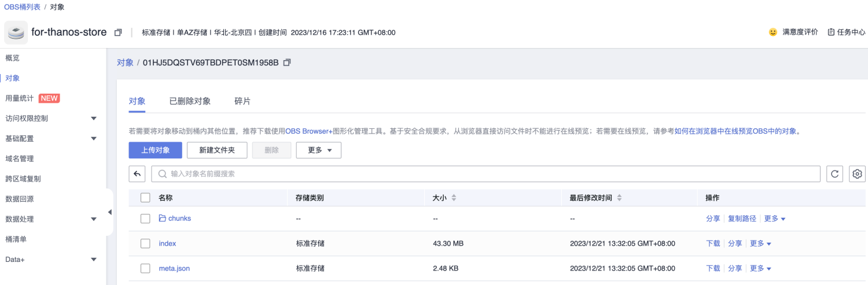Image resolution: width=868 pixels, height=285 pixels.
Task: Click the 满意度评价 smiley icon
Action: tap(773, 32)
